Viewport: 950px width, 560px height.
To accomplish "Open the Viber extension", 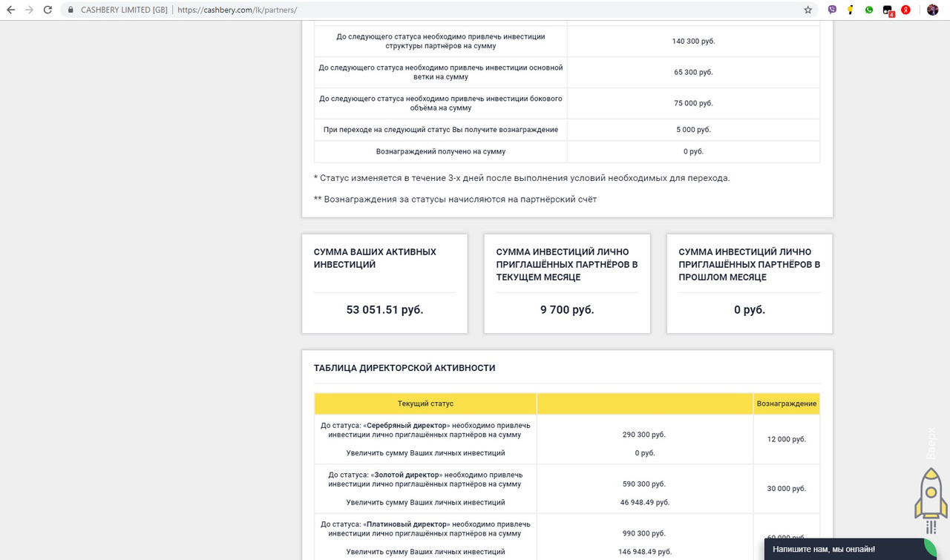I will click(x=832, y=10).
